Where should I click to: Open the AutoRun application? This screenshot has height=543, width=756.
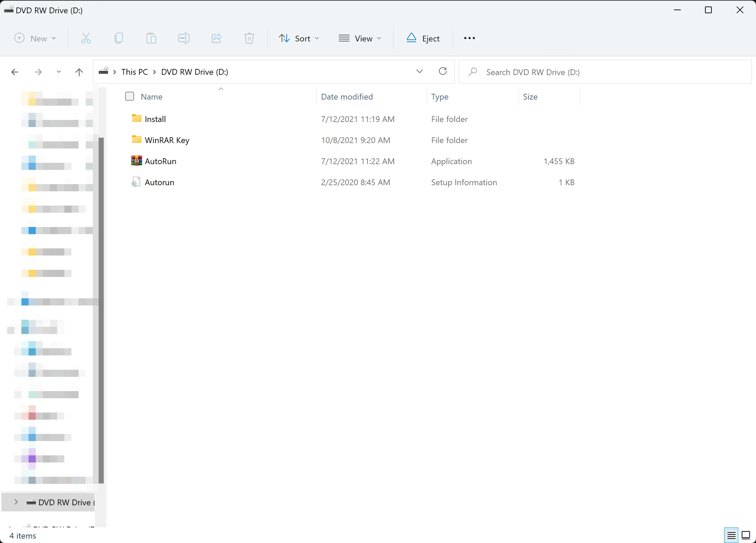point(161,161)
